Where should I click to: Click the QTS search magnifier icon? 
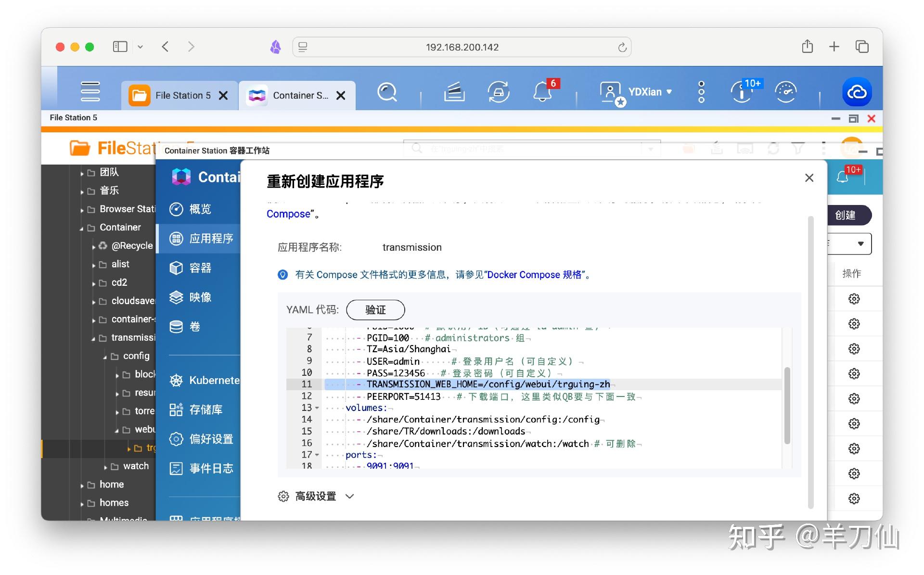coord(386,92)
